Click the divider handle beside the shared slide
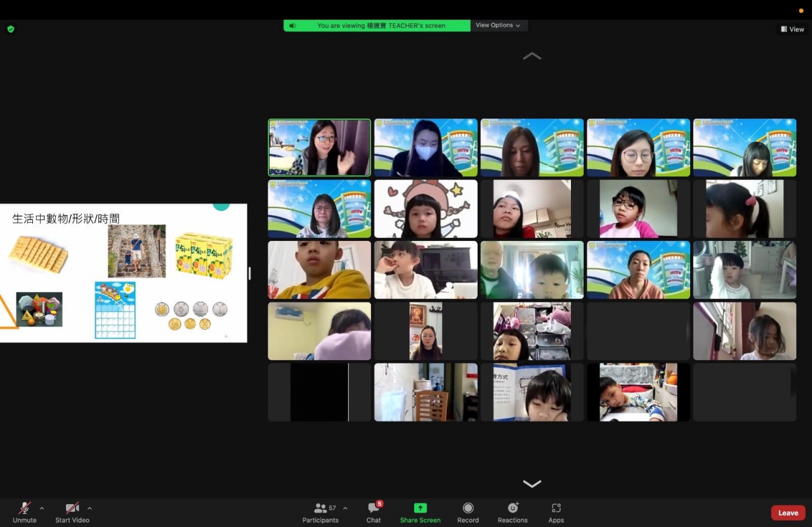Image resolution: width=812 pixels, height=527 pixels. point(249,273)
